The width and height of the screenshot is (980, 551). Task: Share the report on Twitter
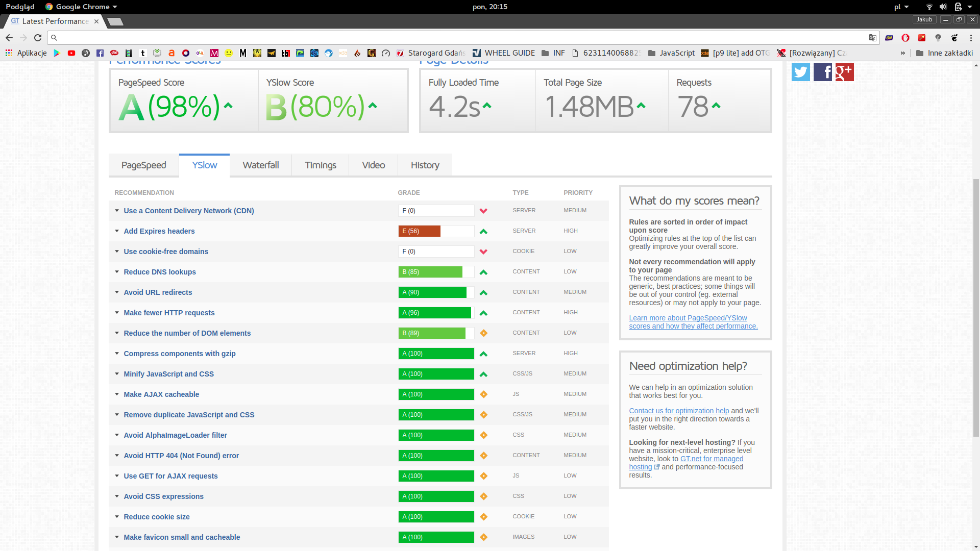point(800,72)
